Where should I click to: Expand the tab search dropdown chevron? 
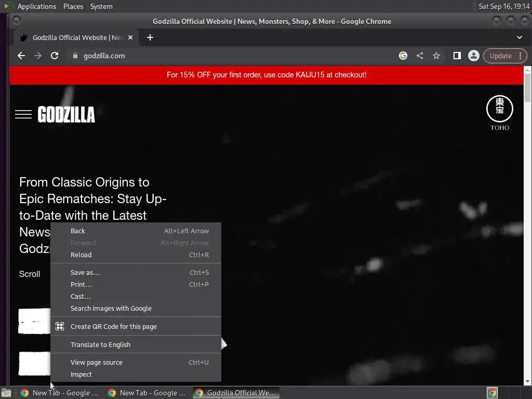520,37
